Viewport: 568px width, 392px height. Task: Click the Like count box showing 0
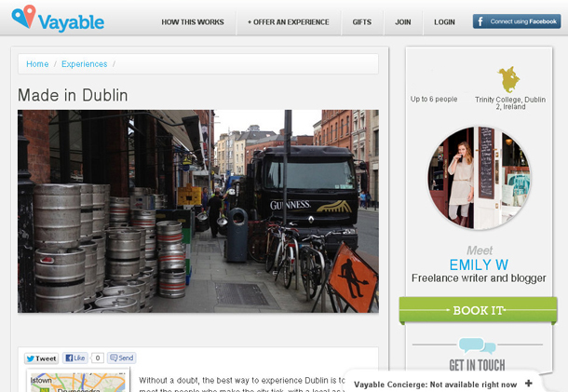click(98, 358)
